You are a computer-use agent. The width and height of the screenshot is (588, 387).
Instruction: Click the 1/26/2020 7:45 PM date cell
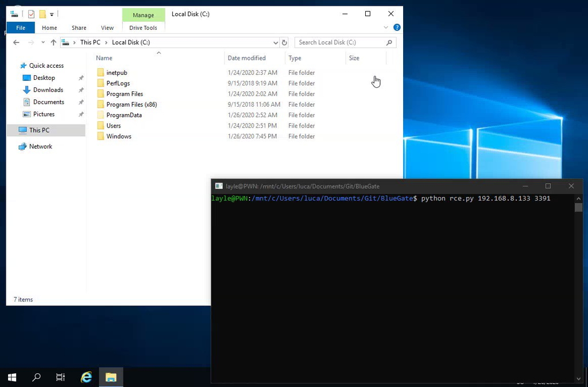252,136
